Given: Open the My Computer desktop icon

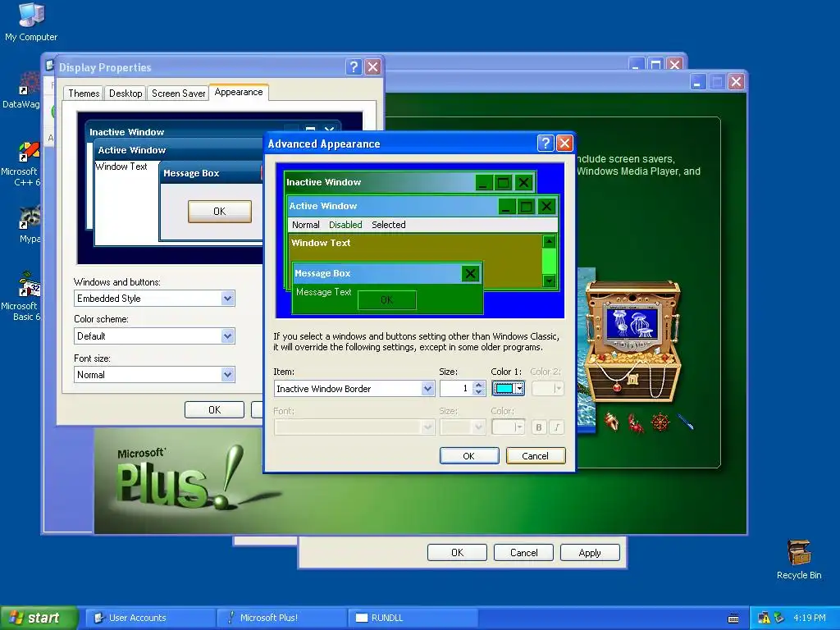Looking at the screenshot, I should (x=31, y=21).
